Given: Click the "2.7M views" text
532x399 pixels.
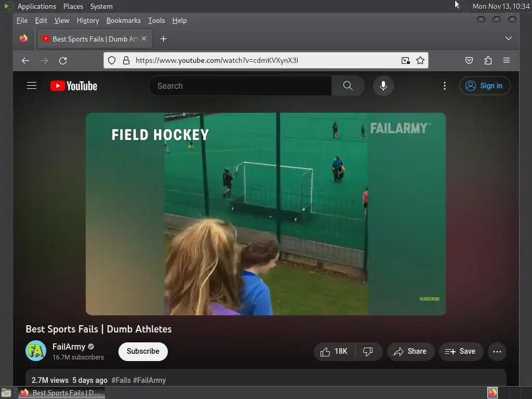Looking at the screenshot, I should (50, 380).
